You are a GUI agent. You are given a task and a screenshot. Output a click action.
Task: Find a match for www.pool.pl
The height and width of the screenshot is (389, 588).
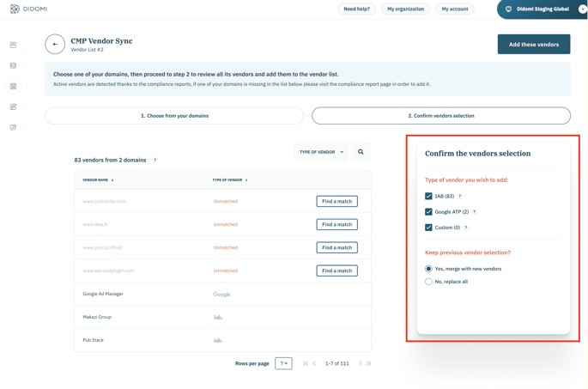tap(336, 247)
